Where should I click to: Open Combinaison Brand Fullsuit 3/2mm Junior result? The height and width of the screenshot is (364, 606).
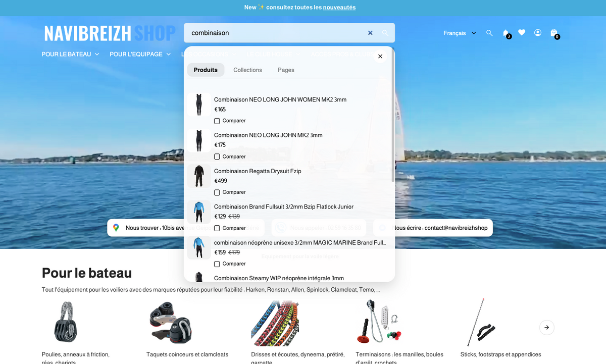(x=284, y=206)
